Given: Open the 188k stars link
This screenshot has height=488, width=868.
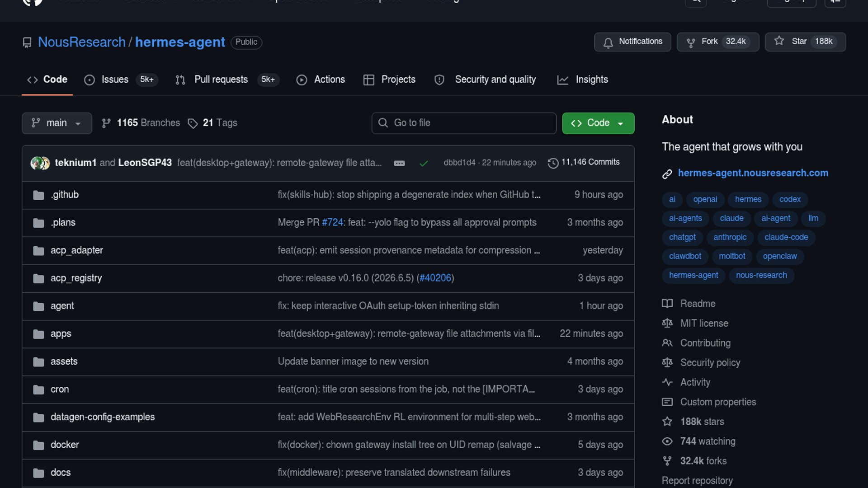Looking at the screenshot, I should [x=702, y=422].
